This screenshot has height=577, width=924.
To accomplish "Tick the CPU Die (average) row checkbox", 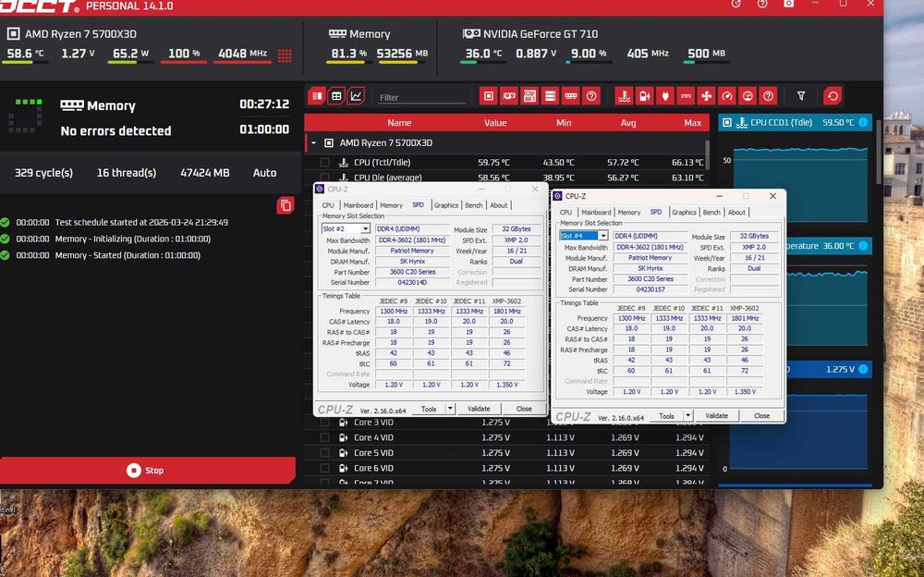I will click(x=324, y=177).
